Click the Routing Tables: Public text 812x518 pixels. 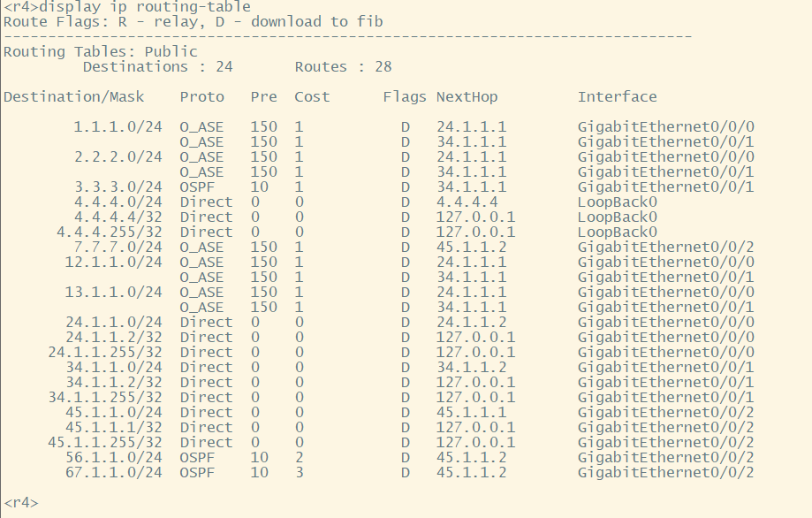[101, 52]
